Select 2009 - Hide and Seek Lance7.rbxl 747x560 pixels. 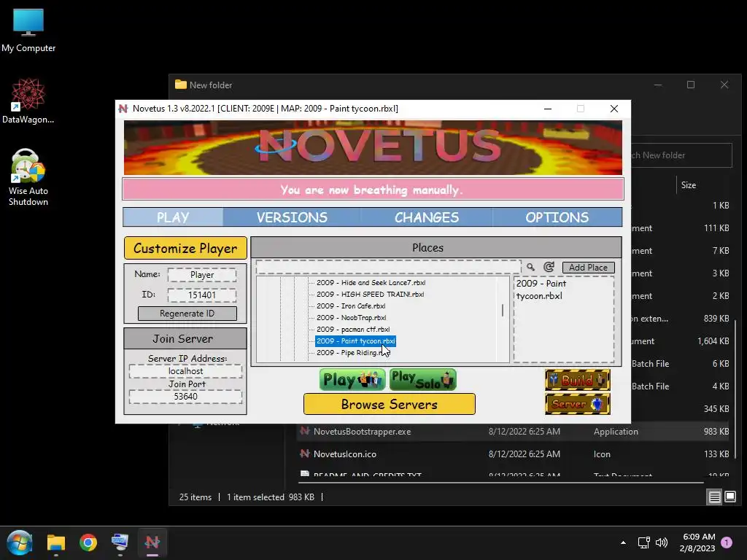pyautogui.click(x=371, y=282)
